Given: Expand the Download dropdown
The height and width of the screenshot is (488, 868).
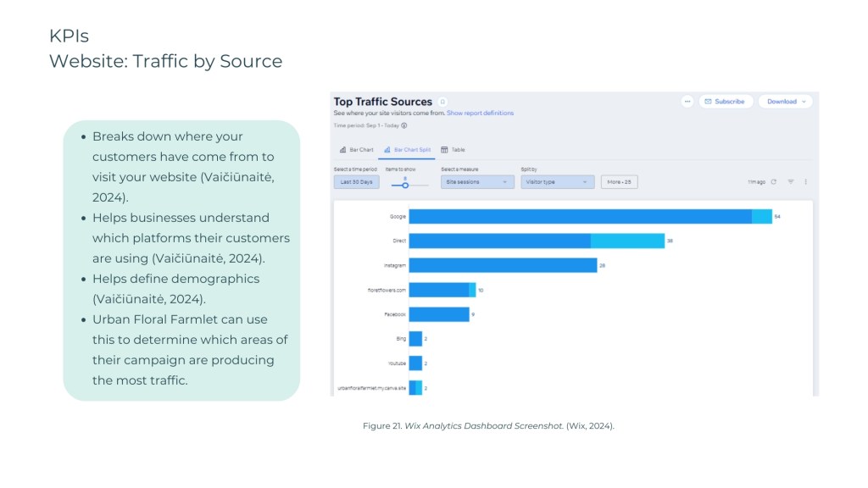Looking at the screenshot, I should 785,102.
